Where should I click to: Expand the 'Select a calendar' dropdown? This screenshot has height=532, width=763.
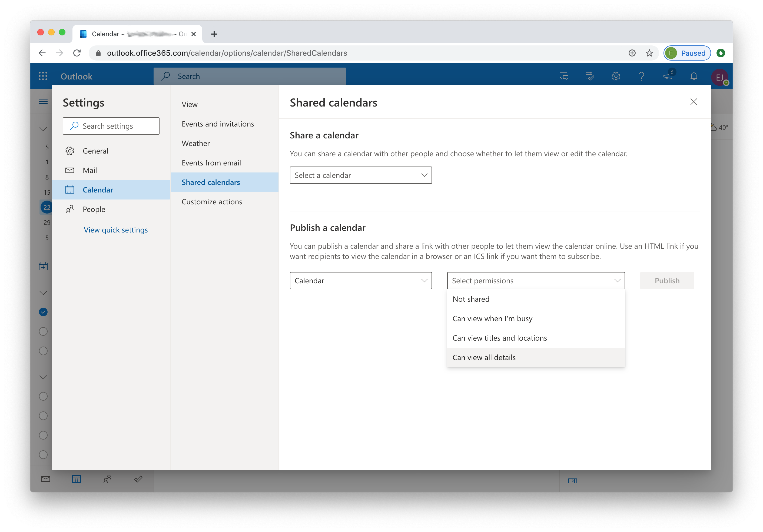(361, 175)
